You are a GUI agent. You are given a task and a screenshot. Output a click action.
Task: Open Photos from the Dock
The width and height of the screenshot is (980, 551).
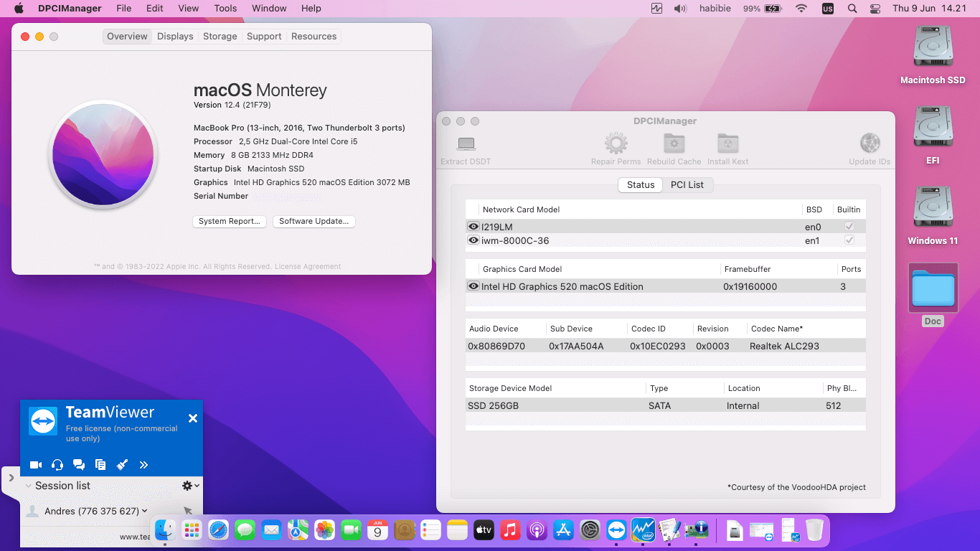click(324, 530)
